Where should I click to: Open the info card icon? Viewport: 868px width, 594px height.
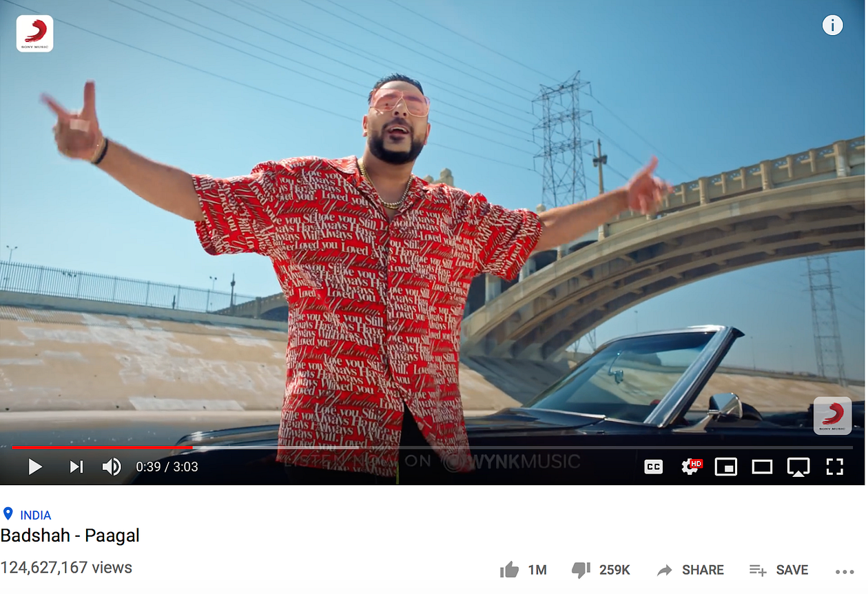pos(832,25)
